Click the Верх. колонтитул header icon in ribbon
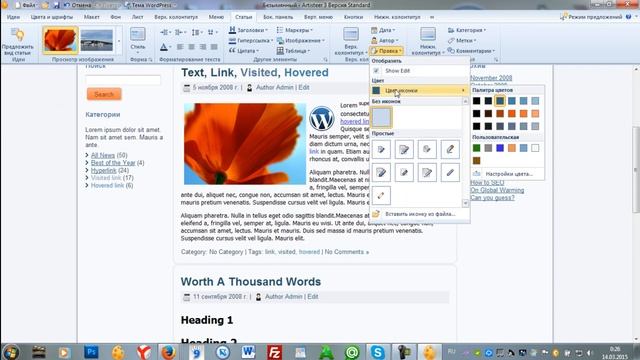The width and height of the screenshot is (640, 360). point(351,34)
